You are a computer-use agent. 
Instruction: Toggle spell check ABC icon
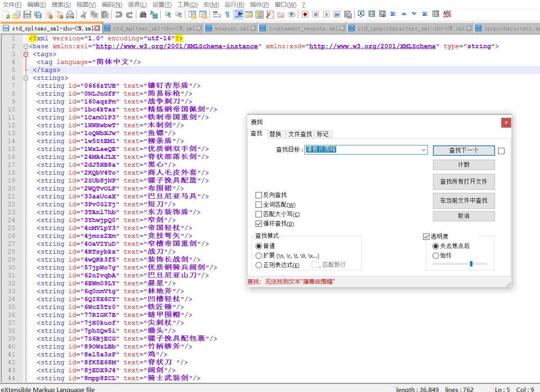tap(447, 14)
